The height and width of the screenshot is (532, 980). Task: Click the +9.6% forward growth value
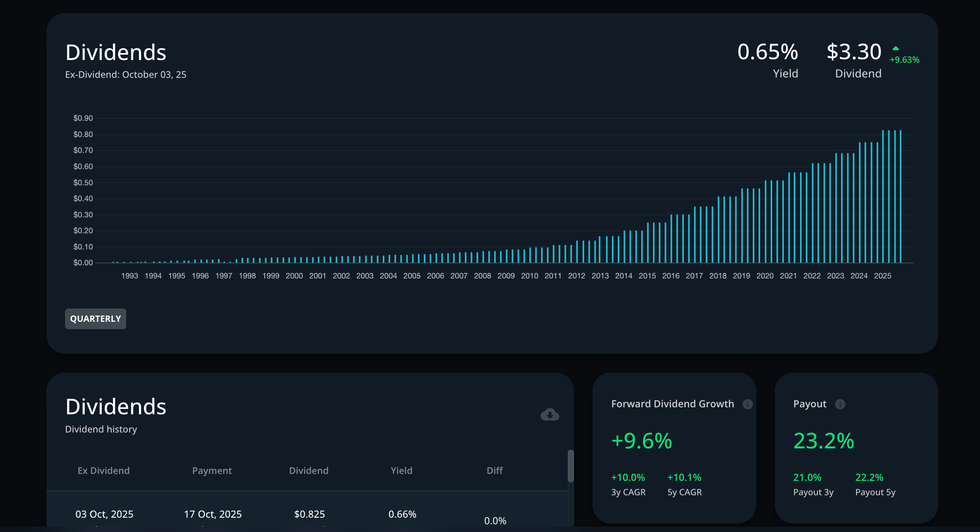point(641,441)
